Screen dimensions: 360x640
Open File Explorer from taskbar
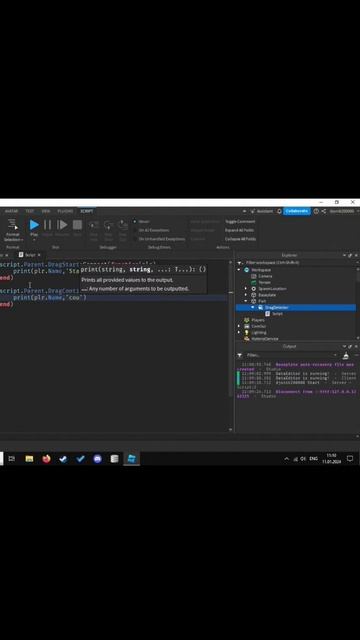pos(29,459)
